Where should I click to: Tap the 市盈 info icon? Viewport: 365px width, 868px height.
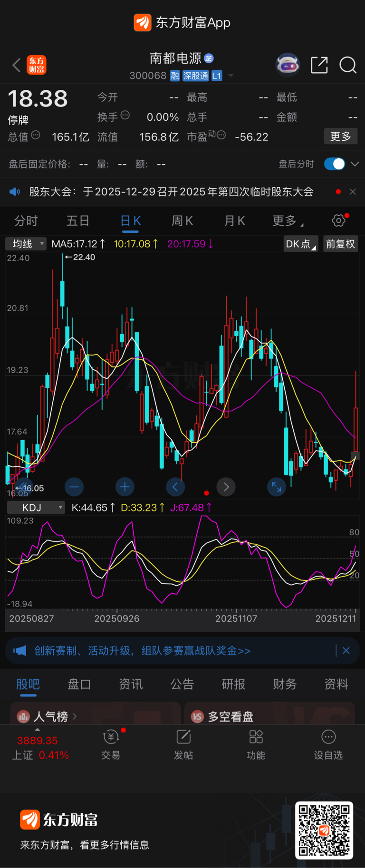tap(221, 135)
